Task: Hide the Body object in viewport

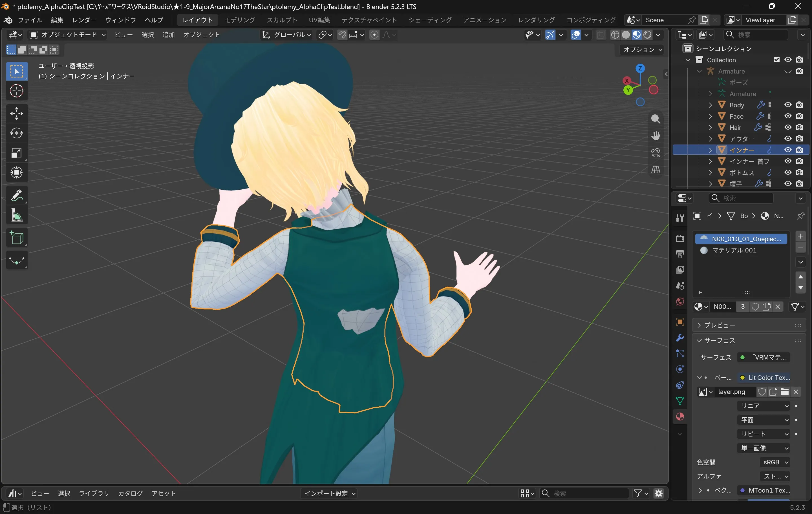Action: tap(788, 105)
